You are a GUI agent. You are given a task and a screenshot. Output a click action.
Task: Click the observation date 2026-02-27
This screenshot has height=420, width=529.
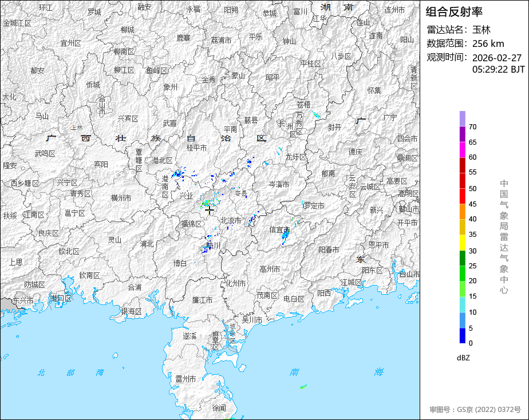(x=497, y=58)
